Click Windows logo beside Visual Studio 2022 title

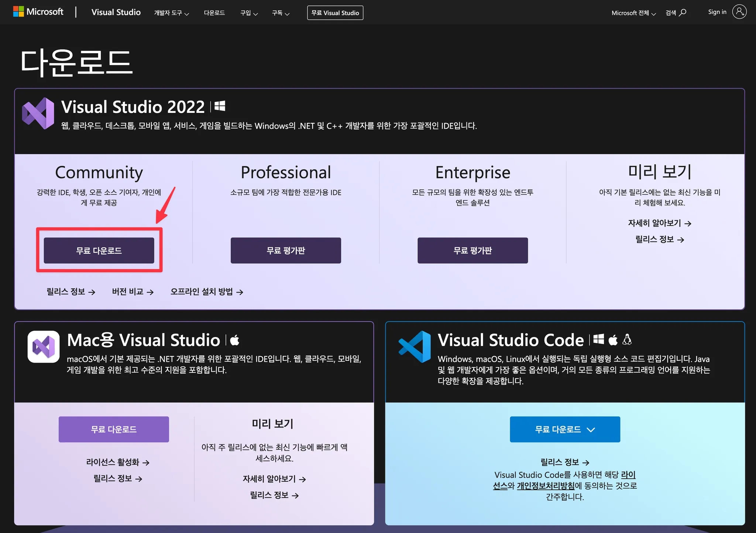220,106
